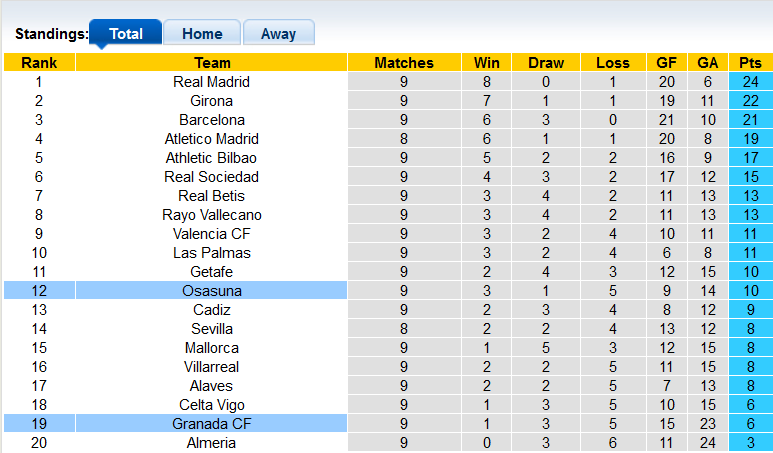
Task: Select the highlighted Granada CF team
Action: 211,424
